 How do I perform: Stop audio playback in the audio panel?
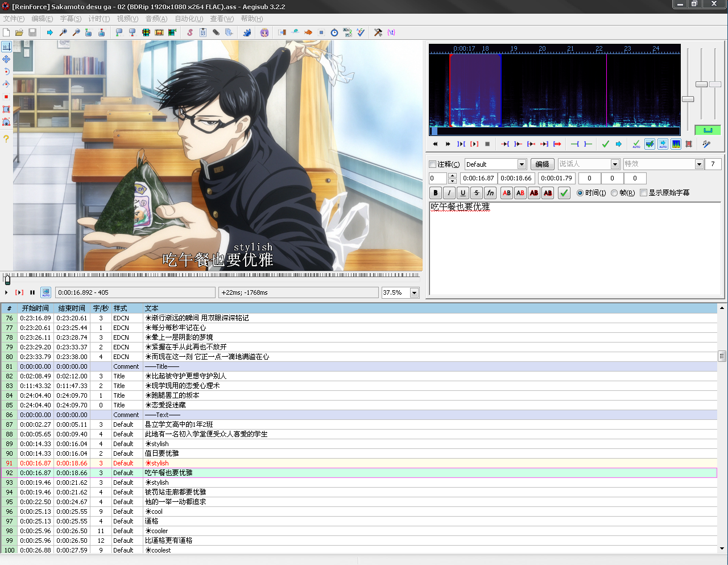[487, 144]
